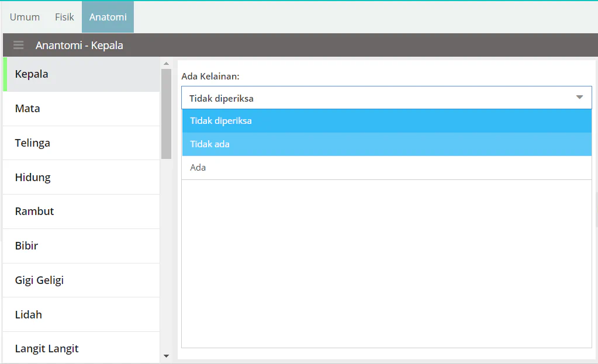The width and height of the screenshot is (598, 364).
Task: Select Lidah in the anatomy list
Action: click(81, 314)
